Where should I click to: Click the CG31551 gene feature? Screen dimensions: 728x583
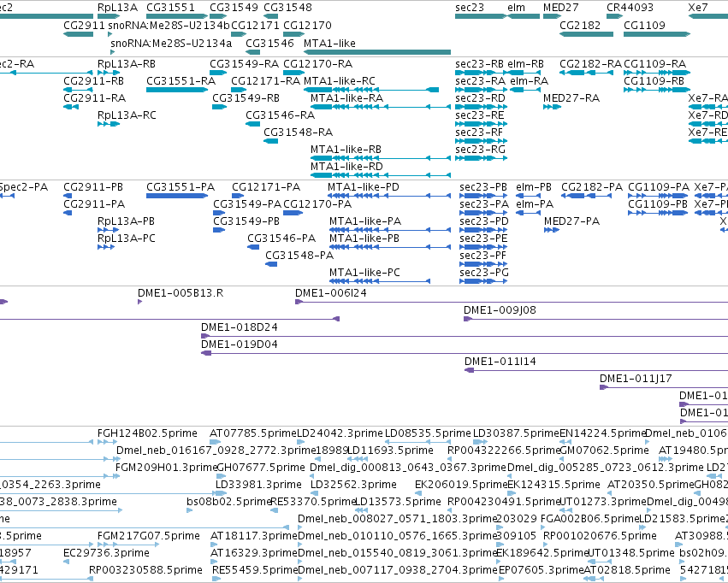coord(177,16)
